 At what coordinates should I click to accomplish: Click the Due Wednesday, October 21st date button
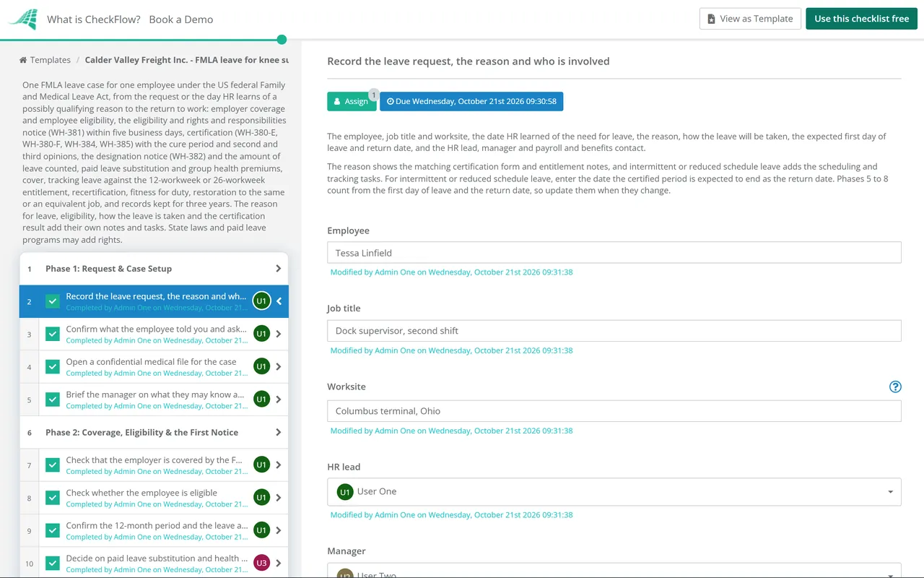coord(471,101)
